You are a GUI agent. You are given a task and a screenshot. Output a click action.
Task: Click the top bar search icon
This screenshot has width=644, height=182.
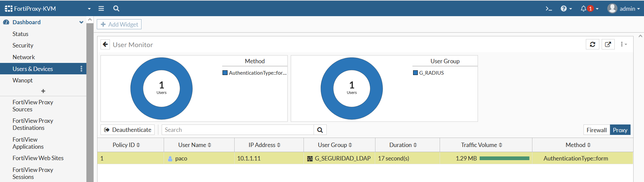[x=116, y=9]
